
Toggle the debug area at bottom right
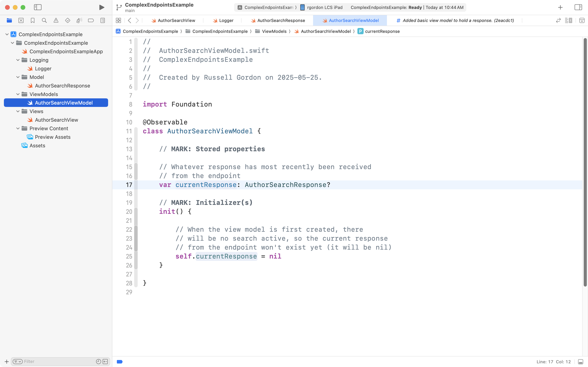[580, 362]
